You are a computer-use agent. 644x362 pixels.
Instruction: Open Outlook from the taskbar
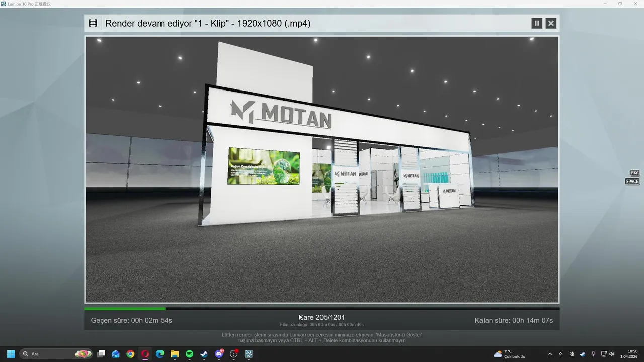coord(116,354)
